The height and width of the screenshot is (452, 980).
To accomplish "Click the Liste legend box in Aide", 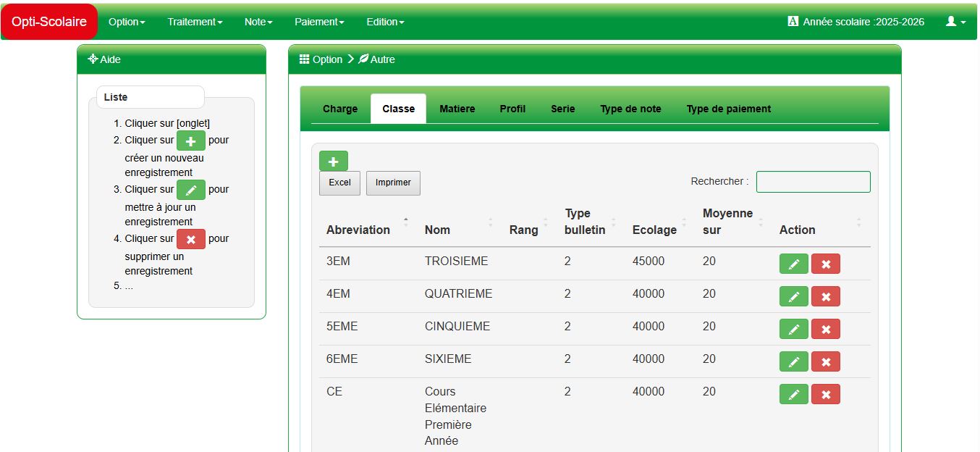I will (x=151, y=97).
